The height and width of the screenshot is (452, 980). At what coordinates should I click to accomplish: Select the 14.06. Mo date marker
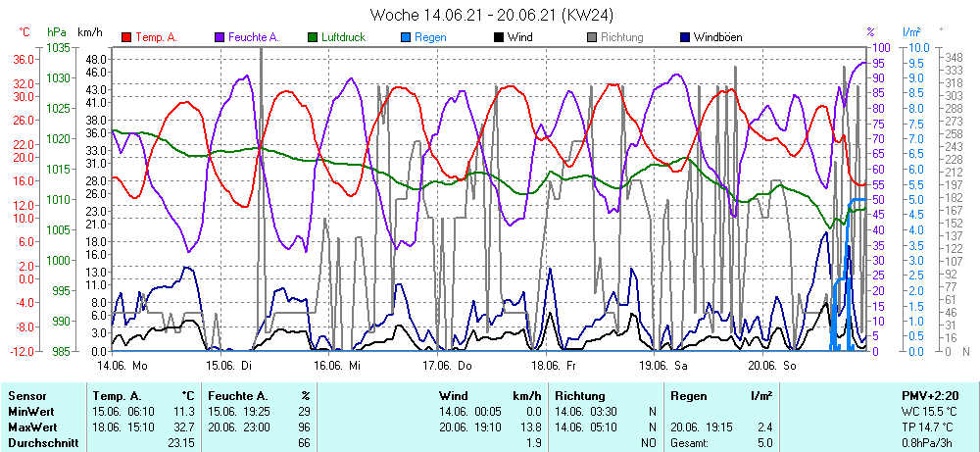coord(122,365)
